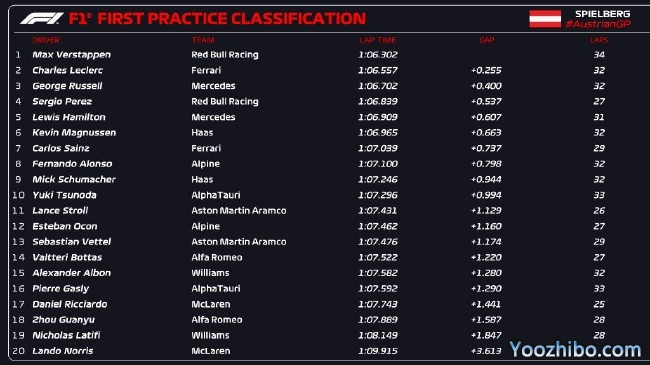Click driver name Max Verstappen
The height and width of the screenshot is (365, 650).
[71, 55]
